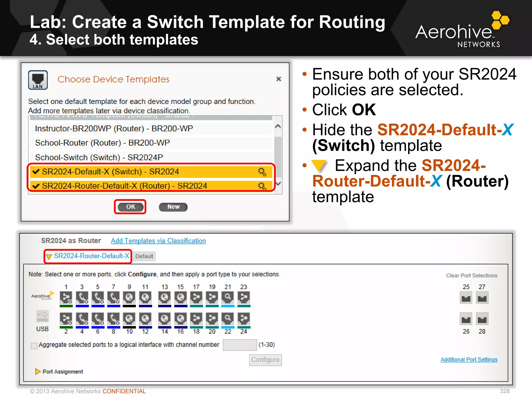Select SFP port 25 icon
This screenshot has height=399, width=532.
[466, 298]
